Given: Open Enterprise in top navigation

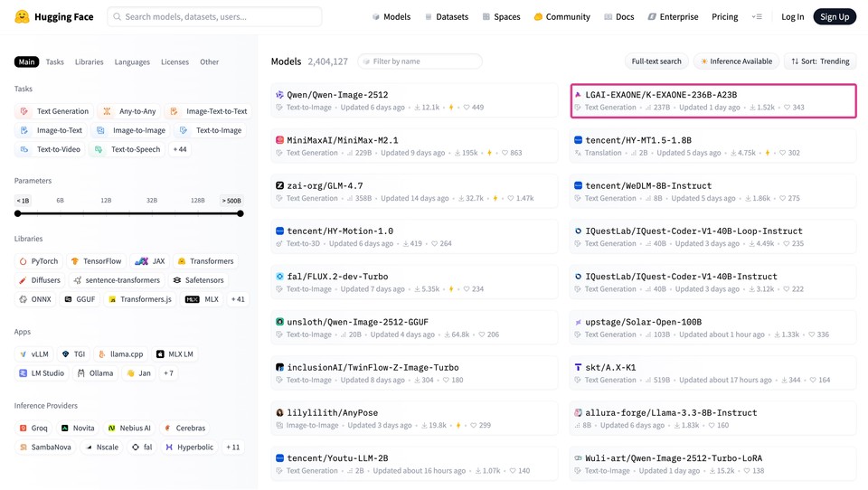Looking at the screenshot, I should [x=673, y=16].
